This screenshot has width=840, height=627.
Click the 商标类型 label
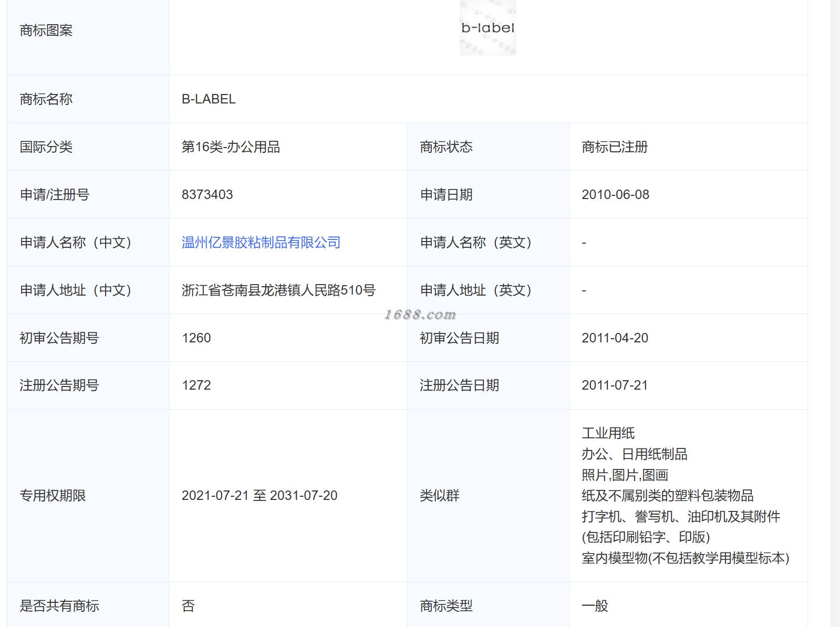[447, 606]
